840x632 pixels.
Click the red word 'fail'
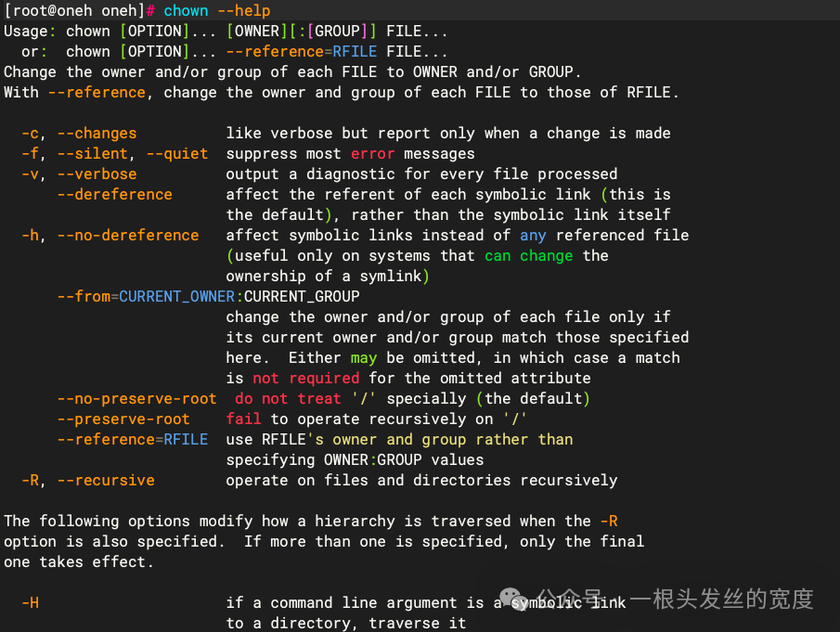243,419
